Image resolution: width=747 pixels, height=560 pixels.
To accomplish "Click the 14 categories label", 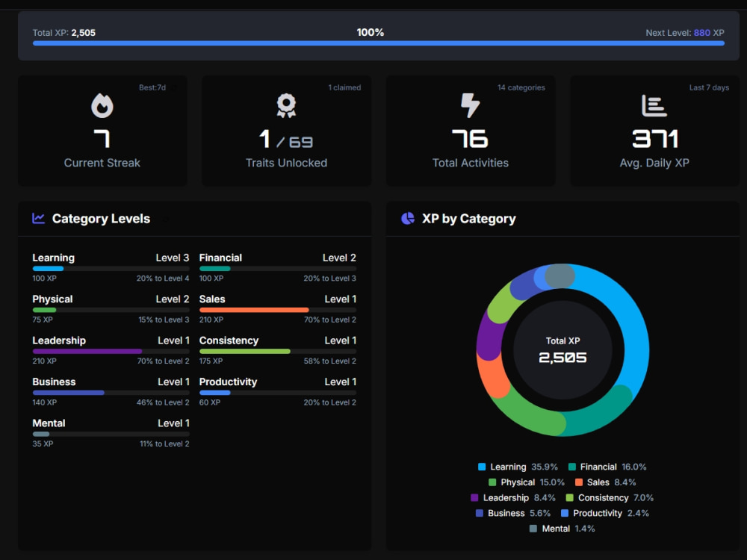I will click(x=521, y=87).
